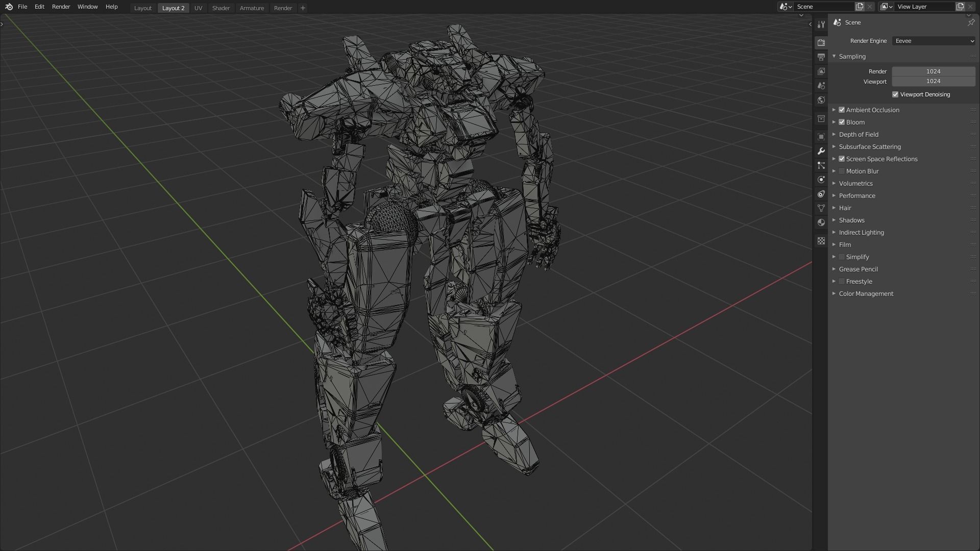Click the Viewport samples value field

click(934, 81)
